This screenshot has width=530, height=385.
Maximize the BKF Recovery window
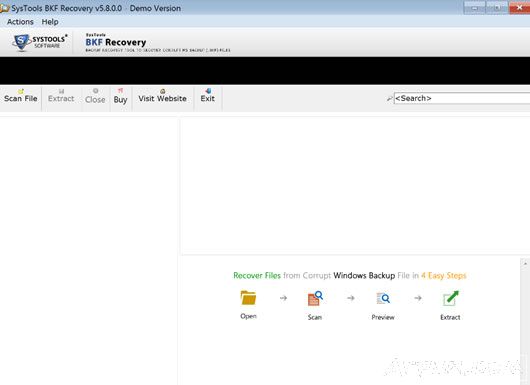[497, 7]
